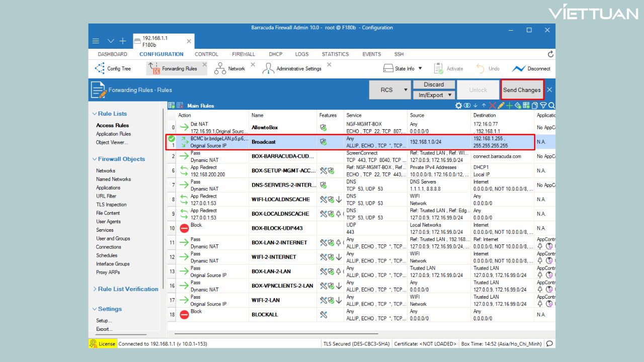Click the red X delete rule icon
Image resolution: width=644 pixels, height=362 pixels.
pyautogui.click(x=492, y=106)
